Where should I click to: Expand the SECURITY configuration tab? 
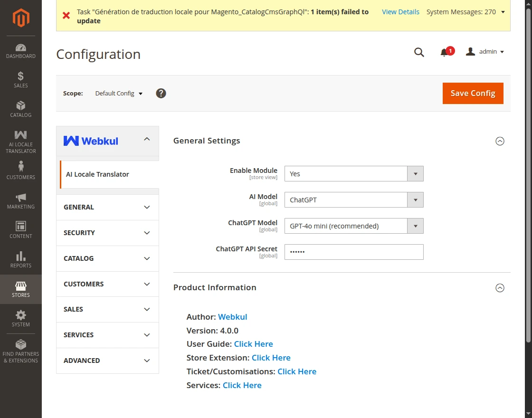(107, 233)
